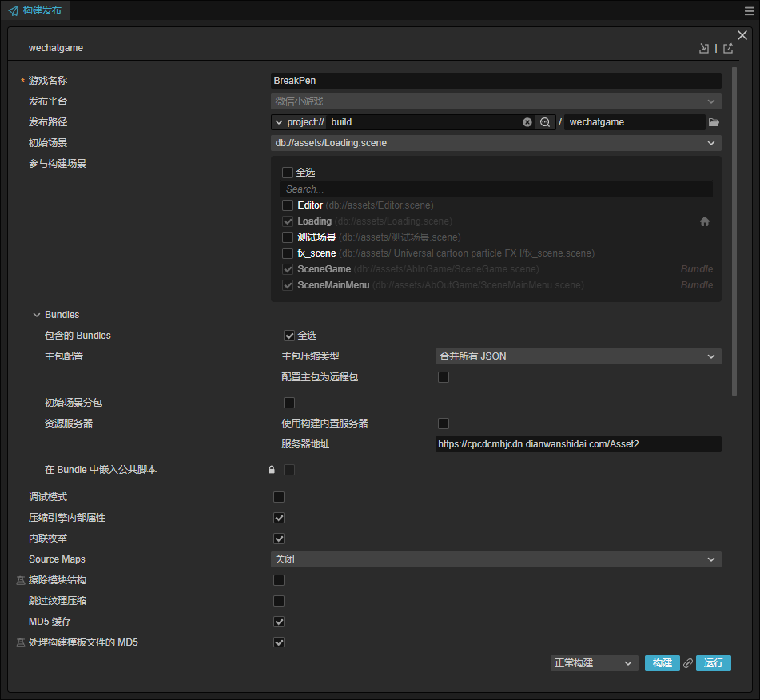Enable 调试模式 checkbox
The height and width of the screenshot is (700, 760).
[x=279, y=497]
